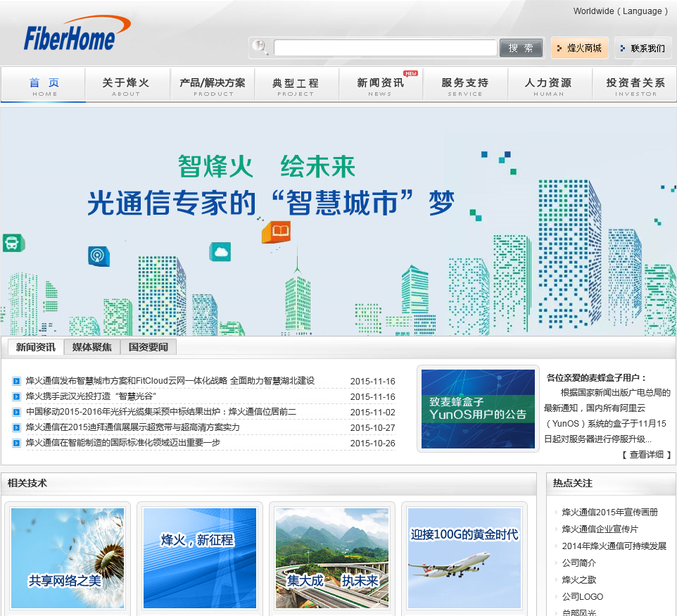Image resolution: width=677 pixels, height=616 pixels.
Task: Open news 中国移动2015-2016年光纤光缆集采
Action: (x=161, y=412)
